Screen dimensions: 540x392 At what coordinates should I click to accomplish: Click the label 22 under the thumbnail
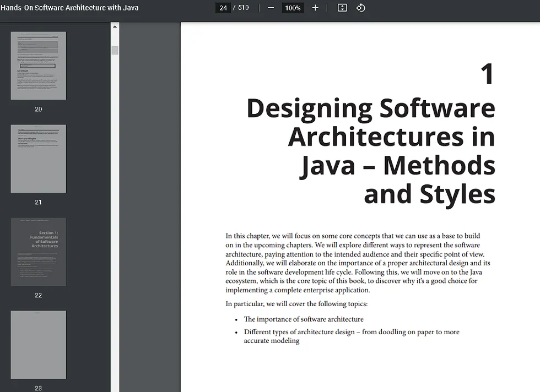click(39, 295)
